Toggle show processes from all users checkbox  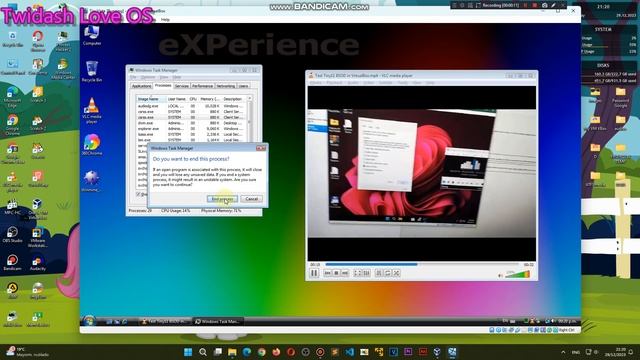point(138,194)
